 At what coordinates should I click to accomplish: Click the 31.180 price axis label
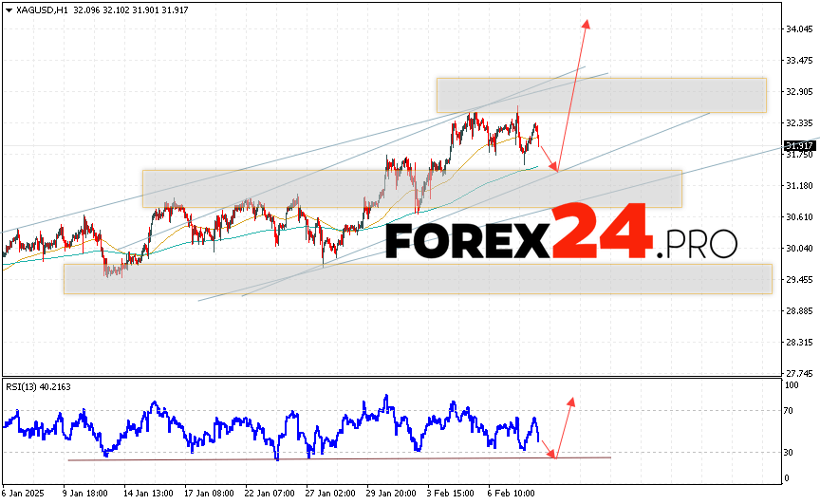[800, 186]
